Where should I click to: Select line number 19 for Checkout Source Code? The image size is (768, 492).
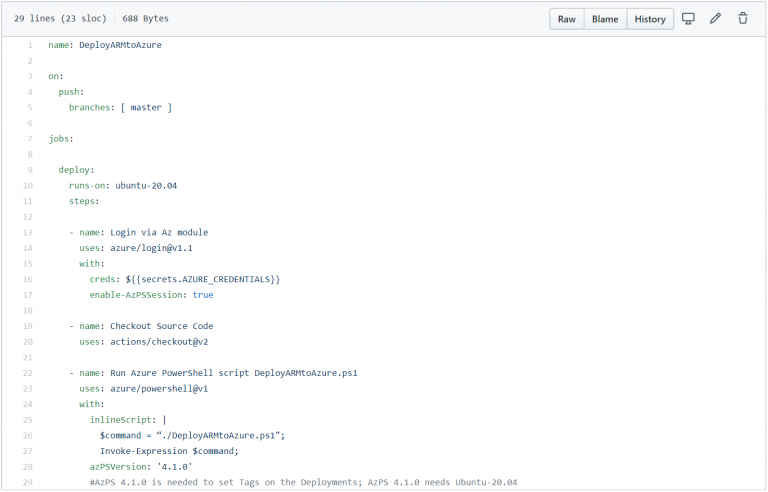(27, 326)
